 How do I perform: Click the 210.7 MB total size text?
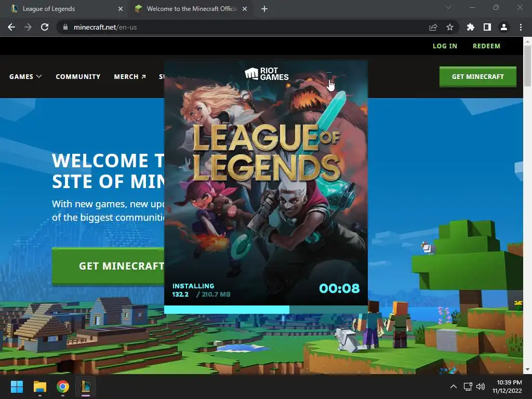pos(216,295)
